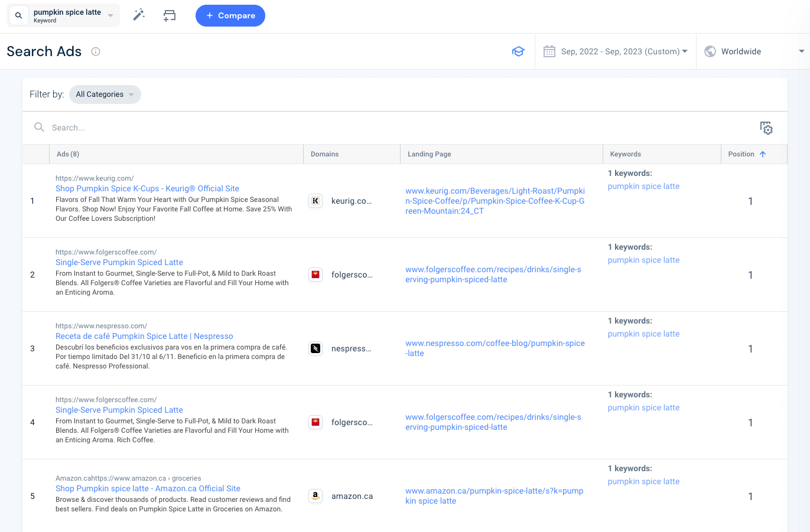
Task: Click the keyword link in the Amazon row
Action: point(643,481)
